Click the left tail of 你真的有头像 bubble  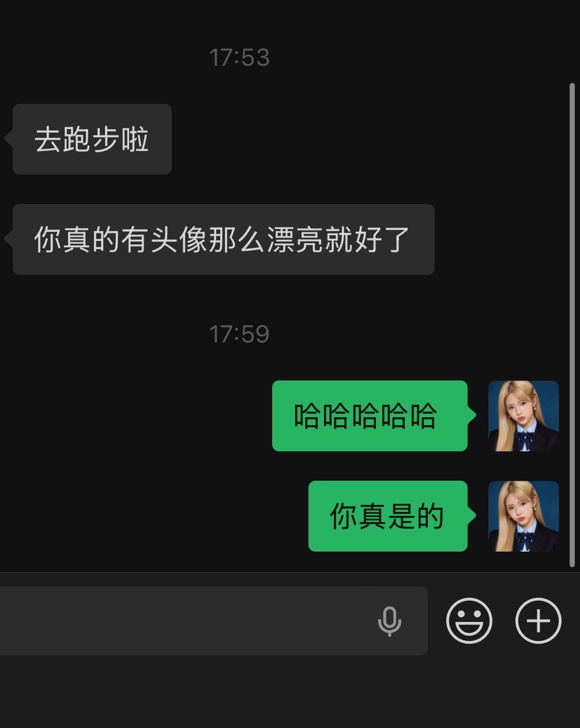[8, 239]
